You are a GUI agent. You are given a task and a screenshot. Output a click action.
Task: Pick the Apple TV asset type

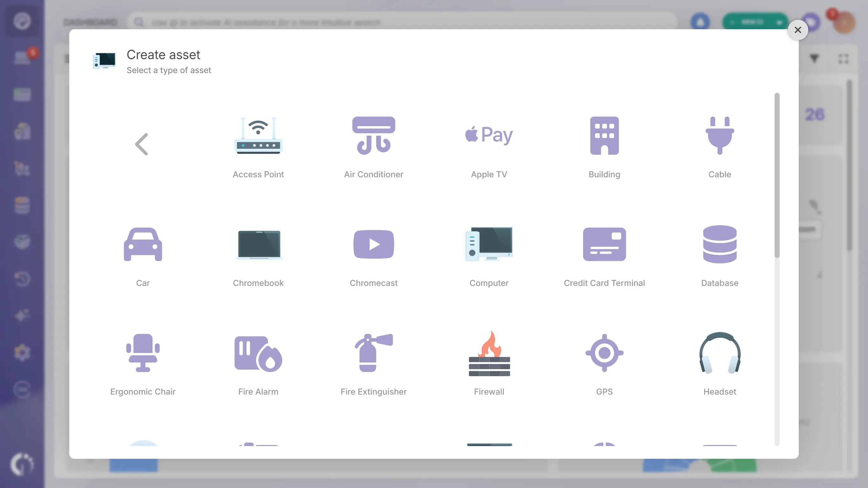pyautogui.click(x=489, y=135)
